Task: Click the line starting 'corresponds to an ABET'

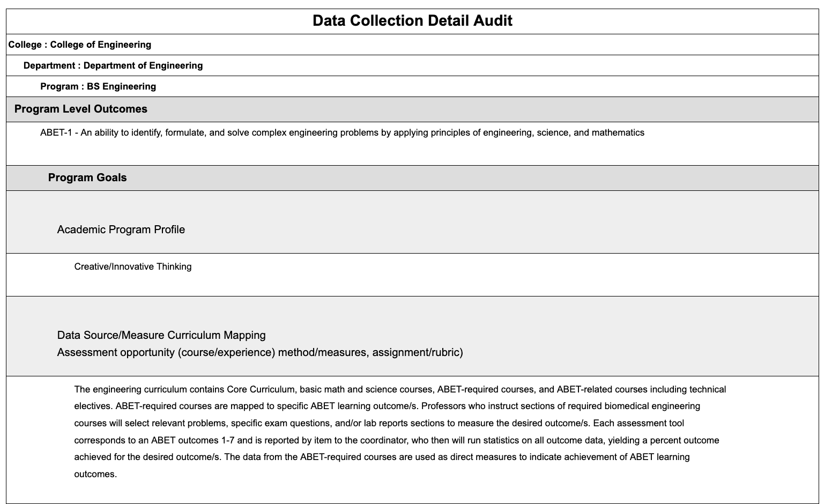Action: (397, 440)
